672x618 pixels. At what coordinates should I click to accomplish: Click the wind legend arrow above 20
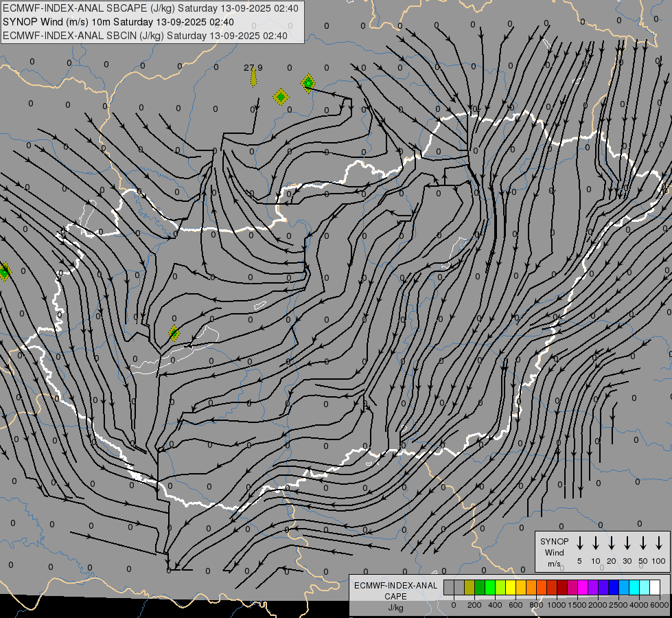coord(611,543)
